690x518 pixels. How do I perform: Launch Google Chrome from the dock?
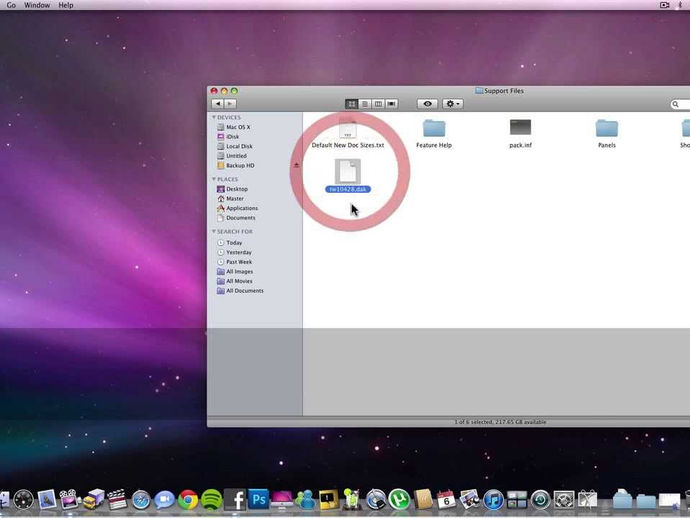(x=188, y=500)
